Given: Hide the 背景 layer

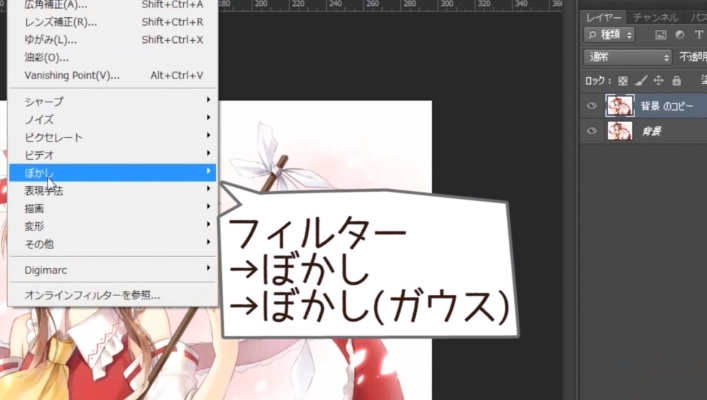Looking at the screenshot, I should coord(592,131).
